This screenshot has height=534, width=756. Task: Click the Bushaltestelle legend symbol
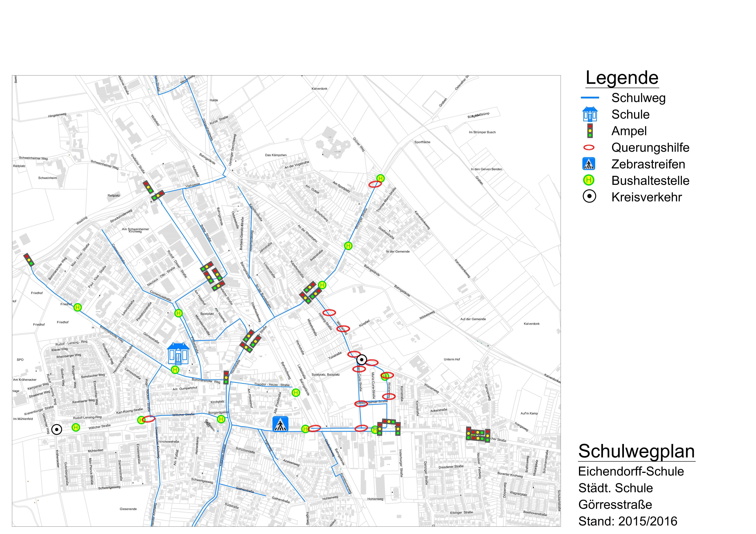(589, 180)
